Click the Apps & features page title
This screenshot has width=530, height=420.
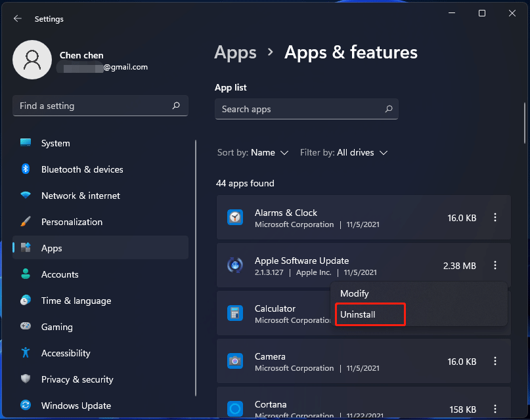pos(351,52)
